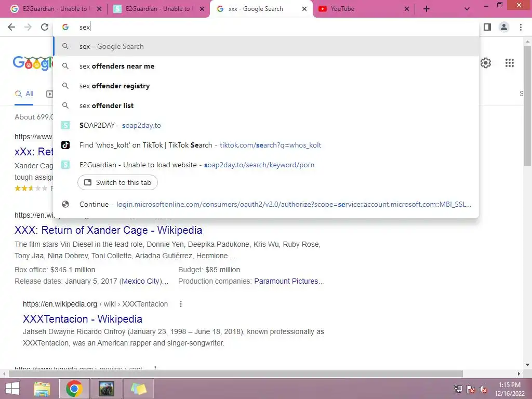Click the E2Guardian soap2day.to/search/keyword/porn suggestion
This screenshot has width=532, height=399.
pyautogui.click(x=267, y=165)
